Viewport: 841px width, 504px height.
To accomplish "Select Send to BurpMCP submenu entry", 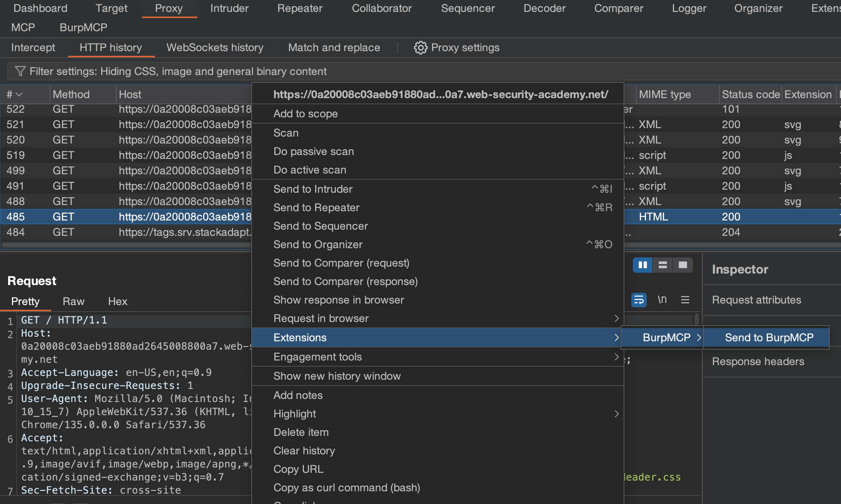I will coord(769,338).
